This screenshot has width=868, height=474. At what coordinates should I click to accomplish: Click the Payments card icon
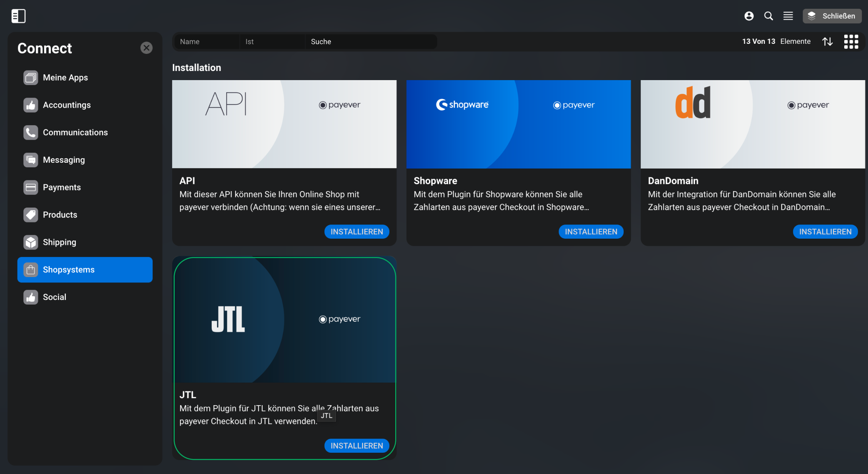click(30, 187)
